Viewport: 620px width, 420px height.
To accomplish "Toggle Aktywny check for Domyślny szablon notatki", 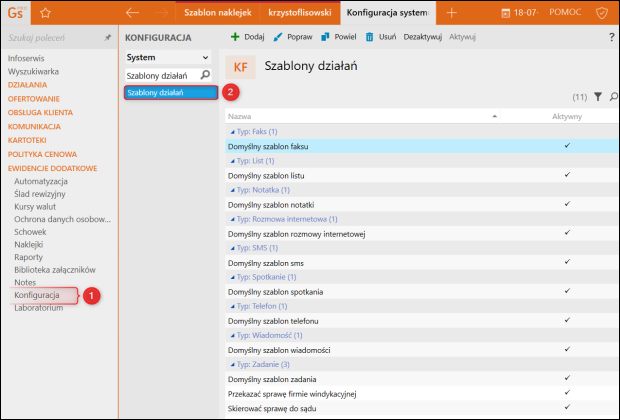I will click(x=567, y=203).
